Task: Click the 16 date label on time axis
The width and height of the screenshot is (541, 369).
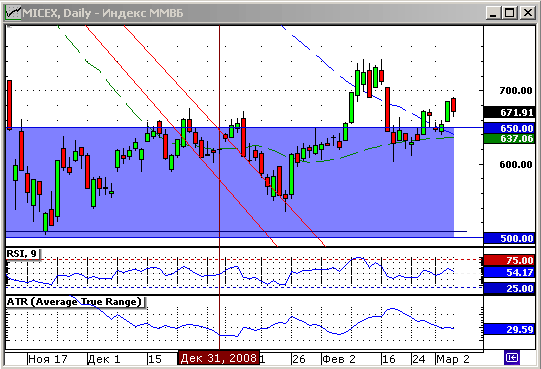Action: tap(388, 359)
